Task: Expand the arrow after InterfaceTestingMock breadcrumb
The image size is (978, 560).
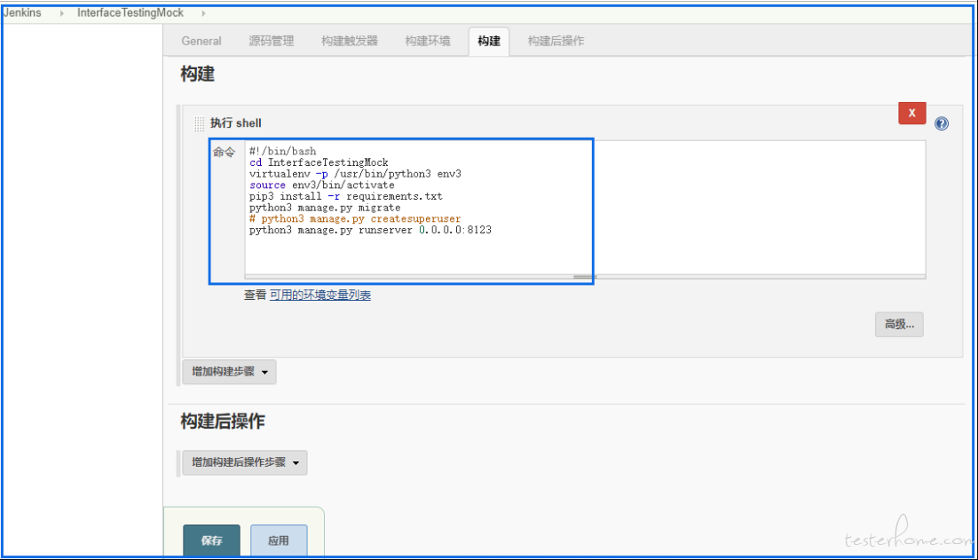Action: pos(203,13)
